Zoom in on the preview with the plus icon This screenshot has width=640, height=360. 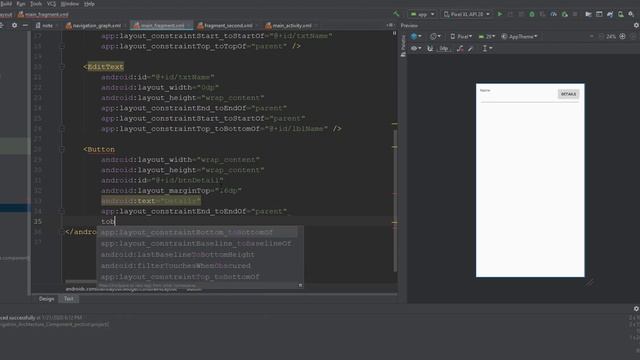(x=622, y=36)
